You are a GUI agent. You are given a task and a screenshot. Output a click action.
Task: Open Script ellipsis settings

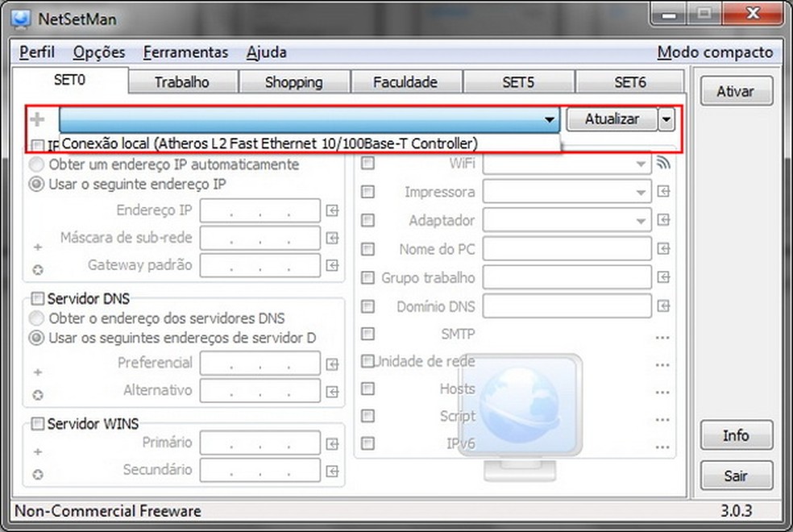tap(662, 420)
